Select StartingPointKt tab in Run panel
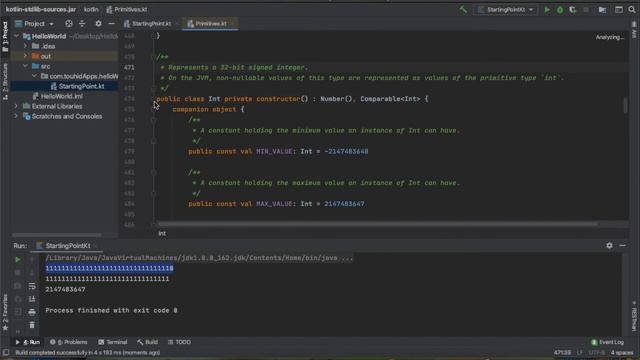Image resolution: width=640 pixels, height=360 pixels. click(x=67, y=246)
